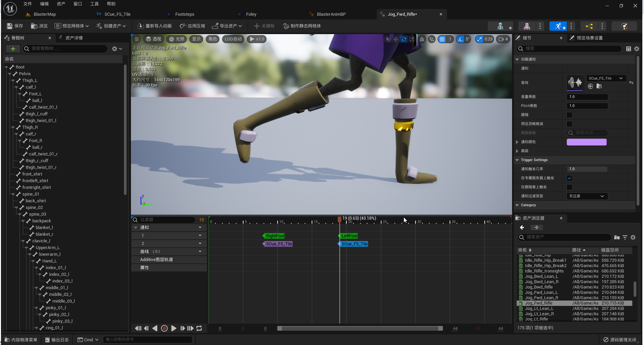
Task: Open the viewport hamburger options menu
Action: click(x=137, y=39)
